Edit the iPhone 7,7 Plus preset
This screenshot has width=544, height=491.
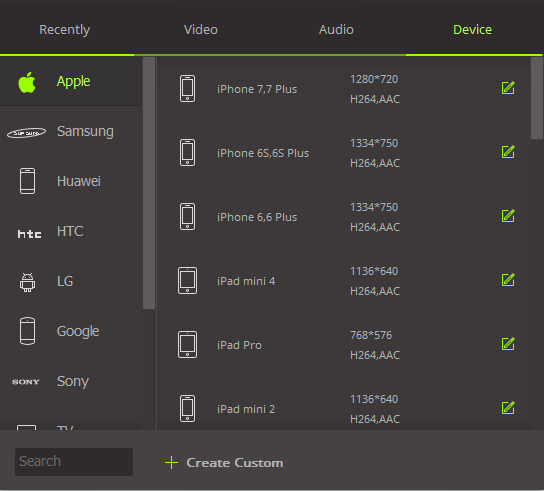coord(508,88)
